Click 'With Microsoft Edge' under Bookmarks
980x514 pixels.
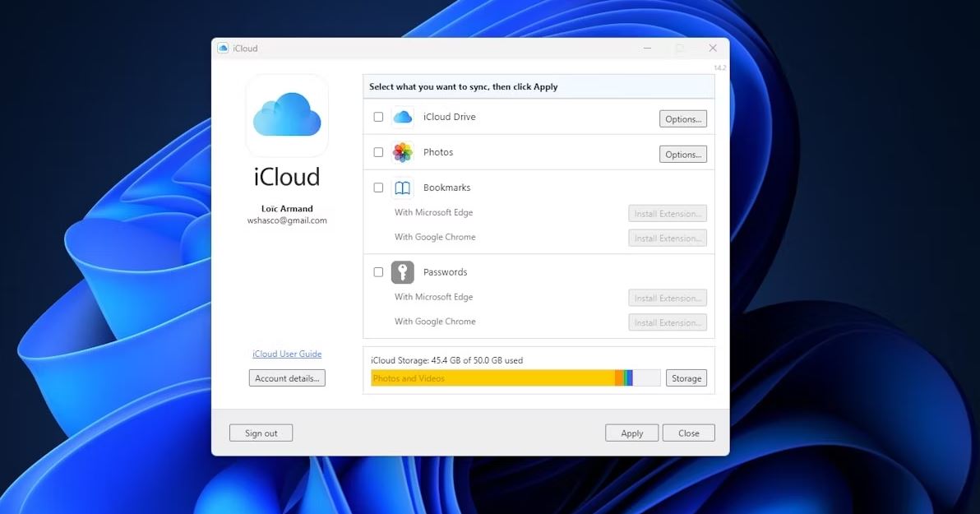click(x=434, y=213)
